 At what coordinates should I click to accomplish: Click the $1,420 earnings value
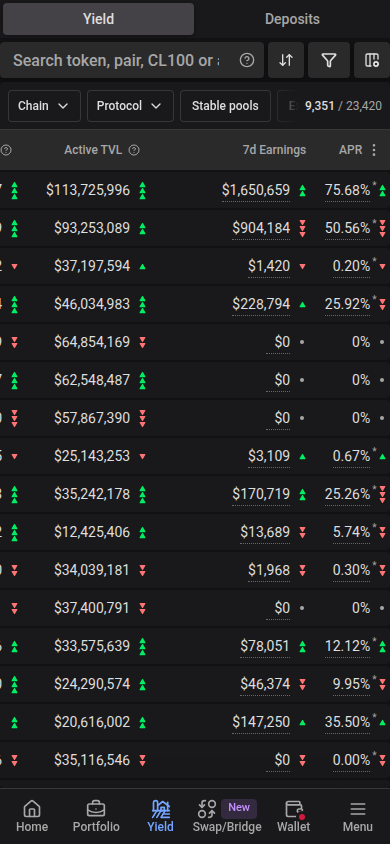pos(269,266)
